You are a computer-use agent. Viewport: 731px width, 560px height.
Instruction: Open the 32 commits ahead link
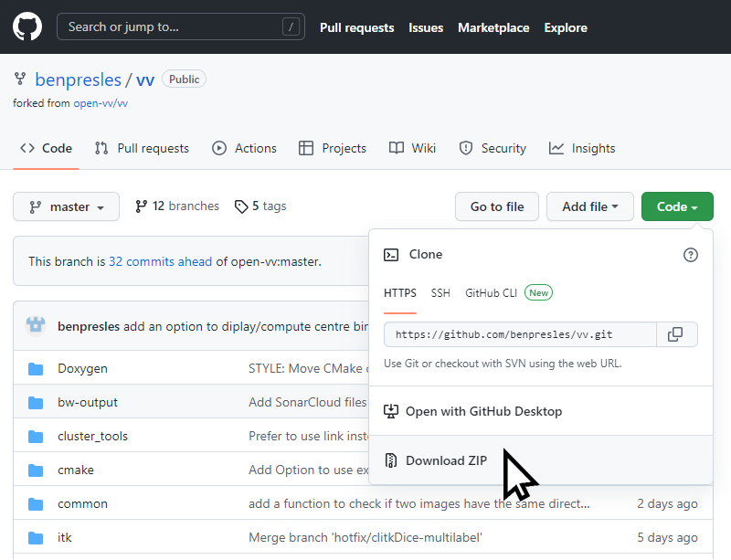161,261
